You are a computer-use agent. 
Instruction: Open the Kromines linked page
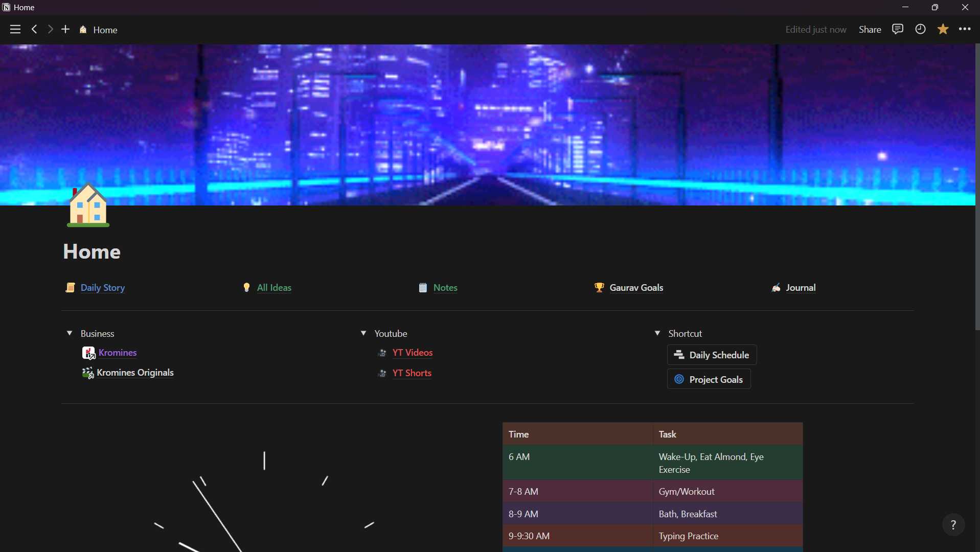click(118, 353)
